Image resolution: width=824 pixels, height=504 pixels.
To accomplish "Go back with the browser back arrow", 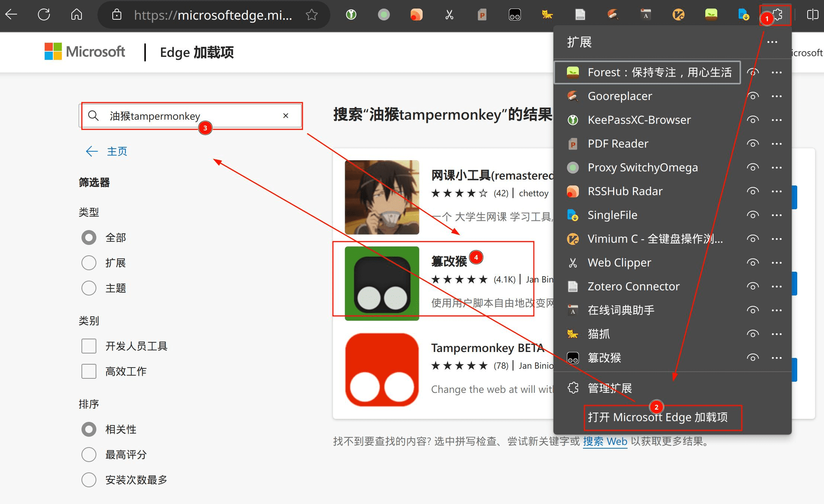I will pos(12,14).
